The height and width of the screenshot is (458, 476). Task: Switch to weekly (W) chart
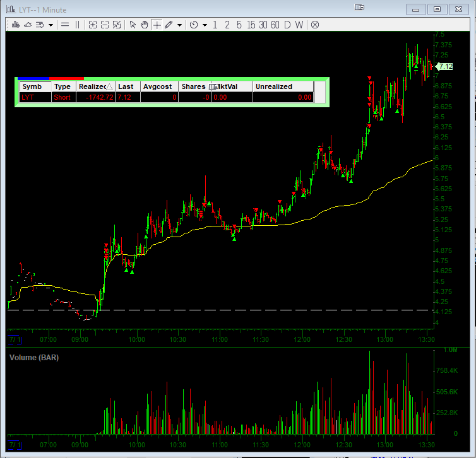[299, 25]
